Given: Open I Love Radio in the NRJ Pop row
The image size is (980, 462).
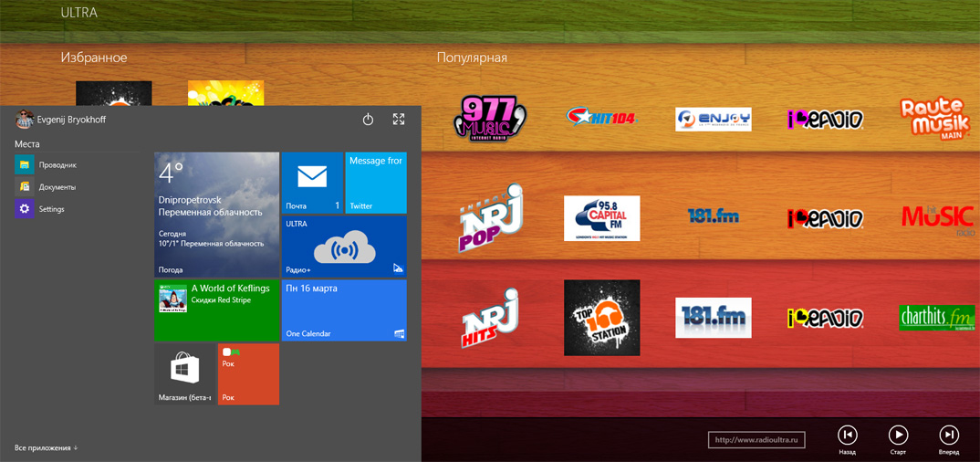Looking at the screenshot, I should (x=825, y=218).
